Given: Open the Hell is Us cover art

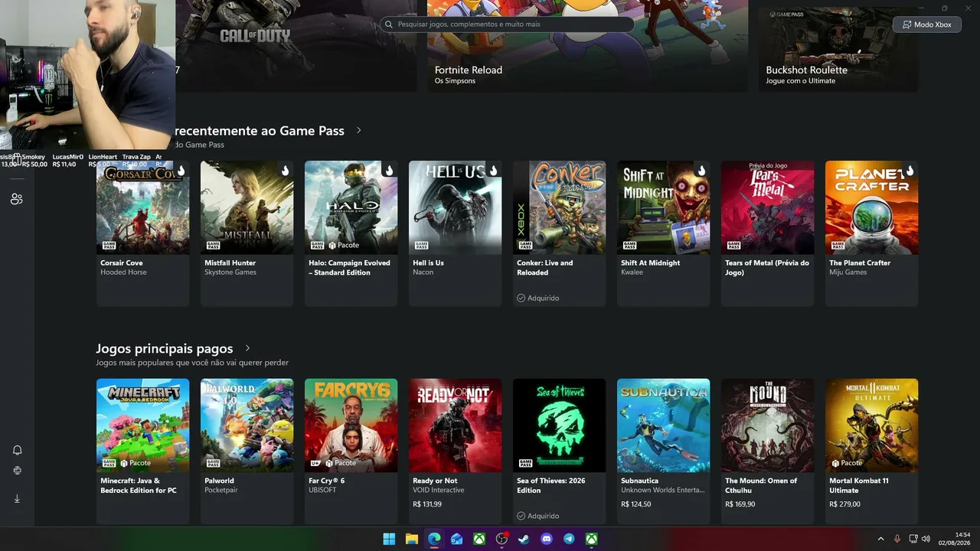Looking at the screenshot, I should coord(455,207).
